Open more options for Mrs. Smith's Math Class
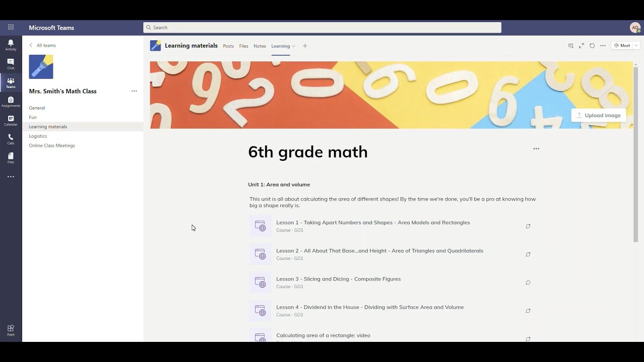 134,91
